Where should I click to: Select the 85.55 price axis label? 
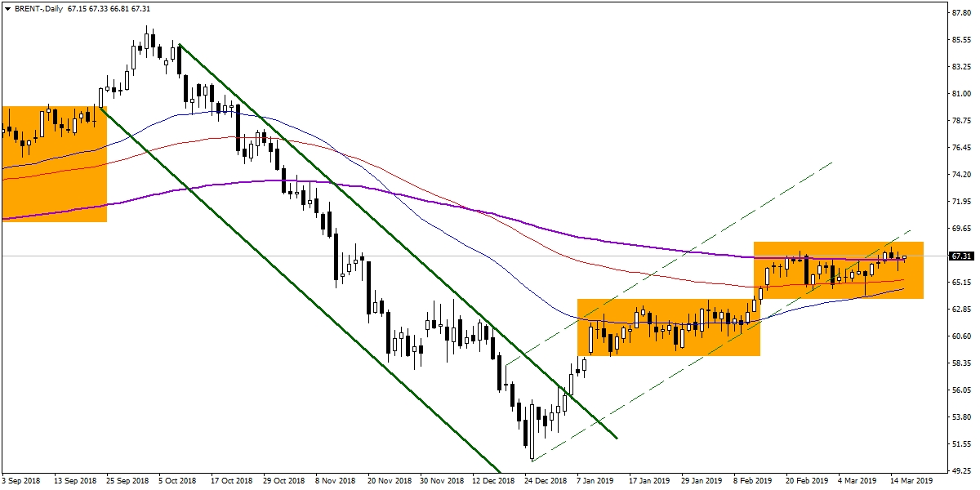[960, 40]
